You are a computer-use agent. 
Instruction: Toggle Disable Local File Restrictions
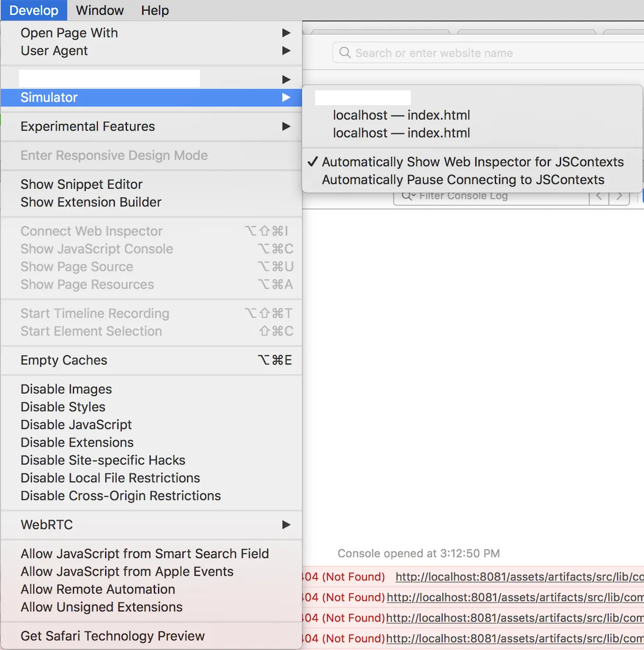151,478
